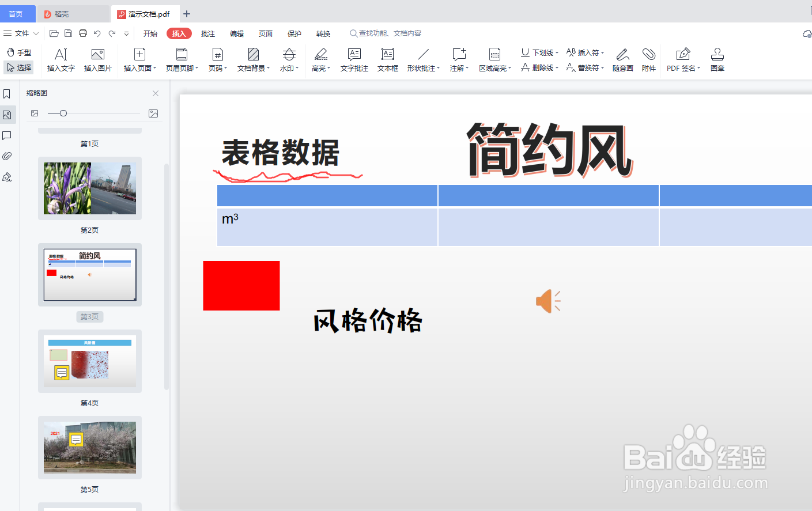812x511 pixels.
Task: Click the Insert Caret tool (插入符)
Action: [x=585, y=52]
